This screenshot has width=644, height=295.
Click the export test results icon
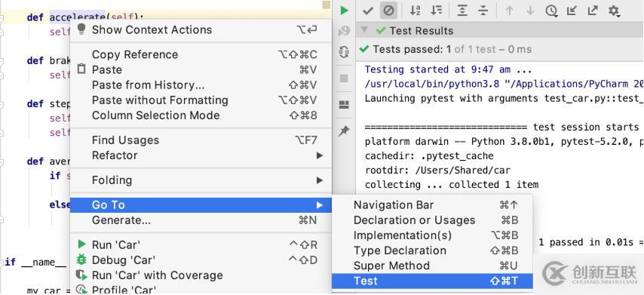coord(593,11)
